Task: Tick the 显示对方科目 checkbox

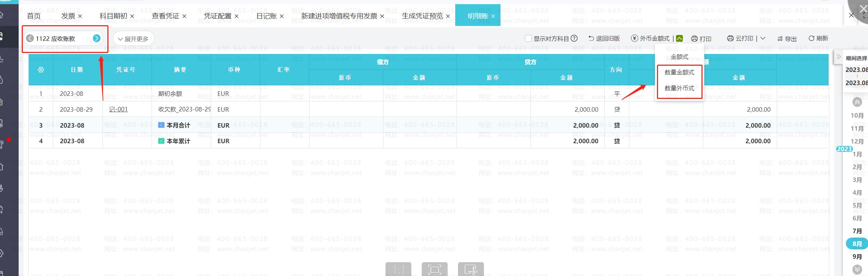Action: [x=528, y=38]
